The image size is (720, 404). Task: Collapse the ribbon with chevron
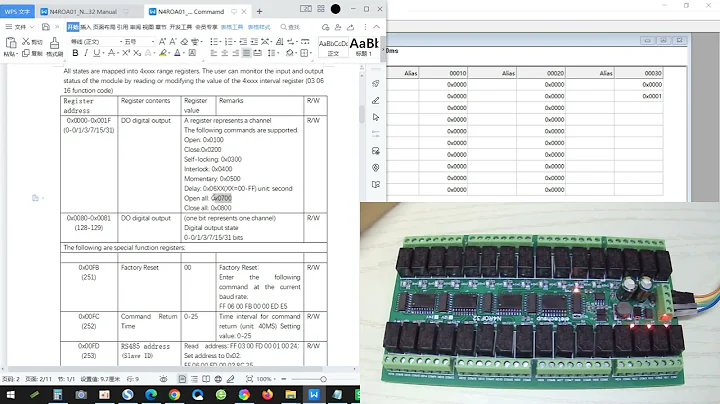point(377,27)
